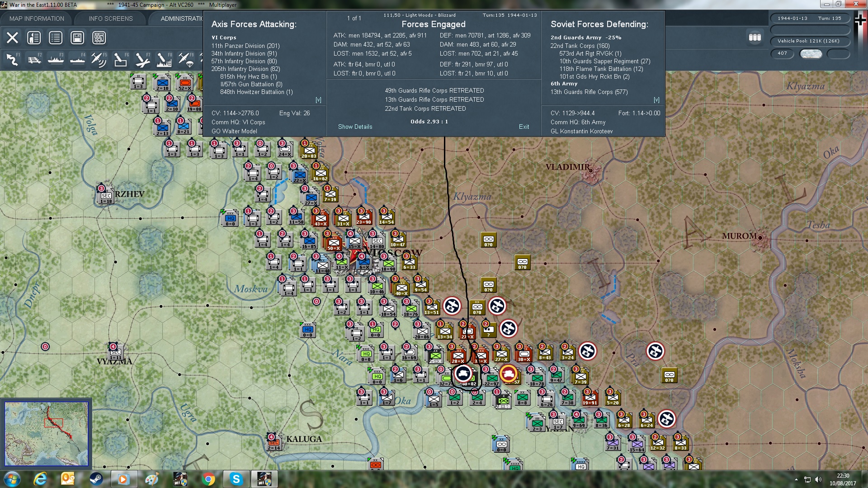
Task: Enable F4 amphibious landing craft mode
Action: 77,59
